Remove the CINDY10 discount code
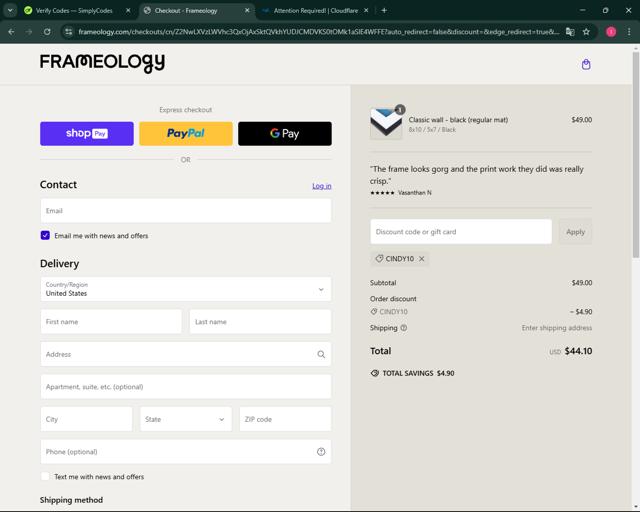 [422, 259]
